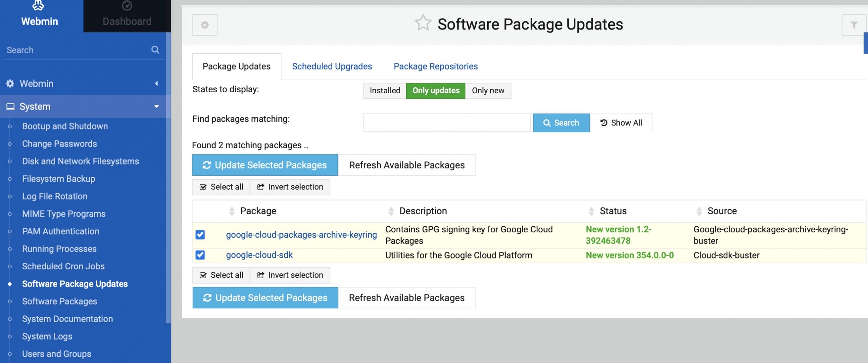This screenshot has width=868, height=363.
Task: Open Filesystem Backup
Action: [59, 179]
